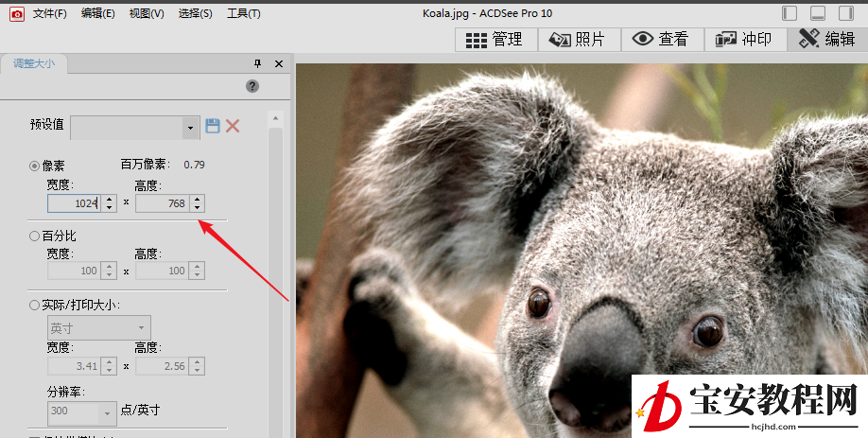
Task: Open the 视图(V) menu
Action: 147,14
